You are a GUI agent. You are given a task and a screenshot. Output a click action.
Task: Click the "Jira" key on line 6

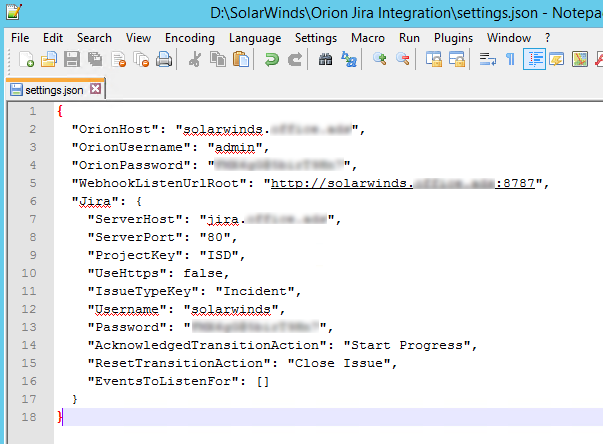[x=95, y=201]
